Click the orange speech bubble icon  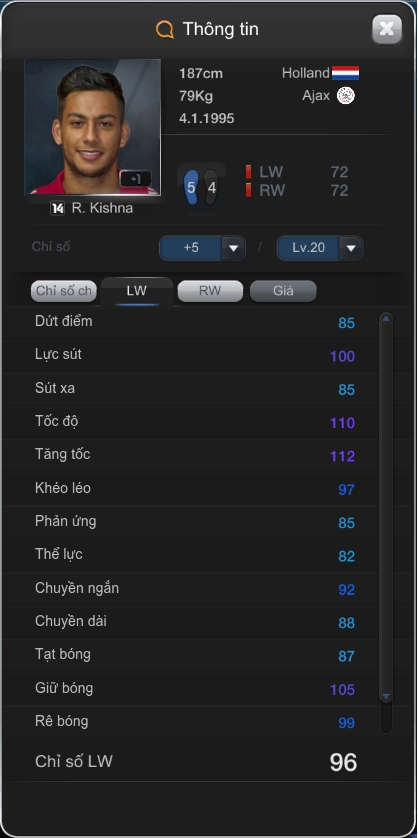(165, 29)
